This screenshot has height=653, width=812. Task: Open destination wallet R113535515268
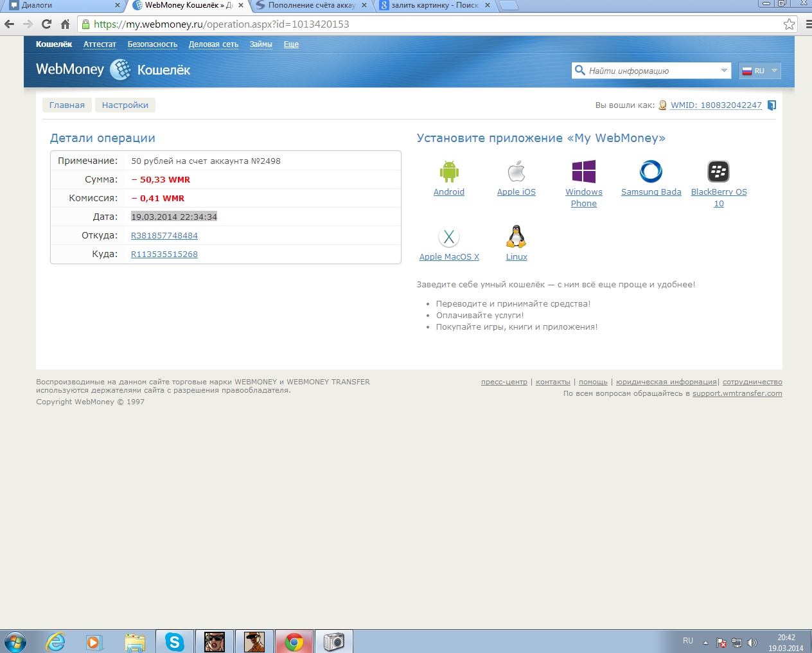(x=164, y=255)
